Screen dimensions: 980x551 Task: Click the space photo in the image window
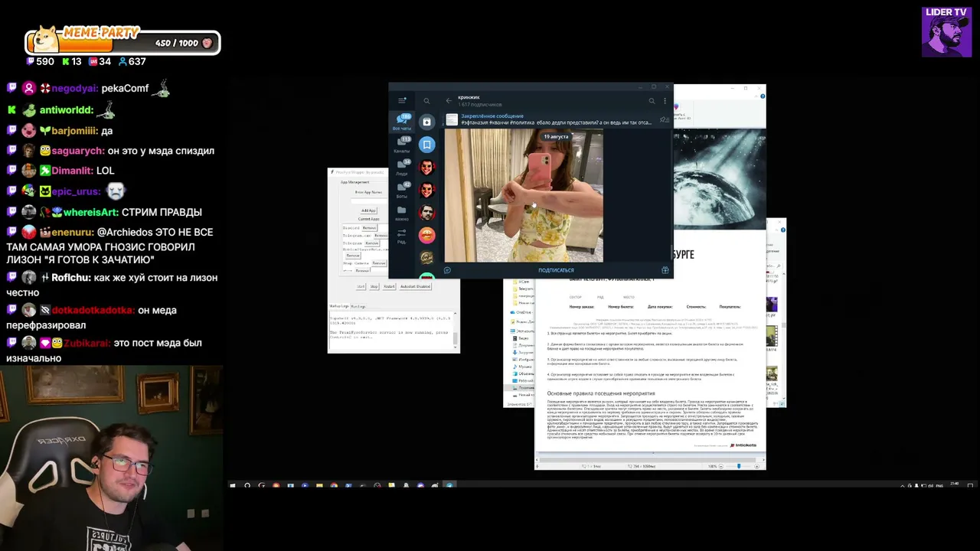[719, 178]
